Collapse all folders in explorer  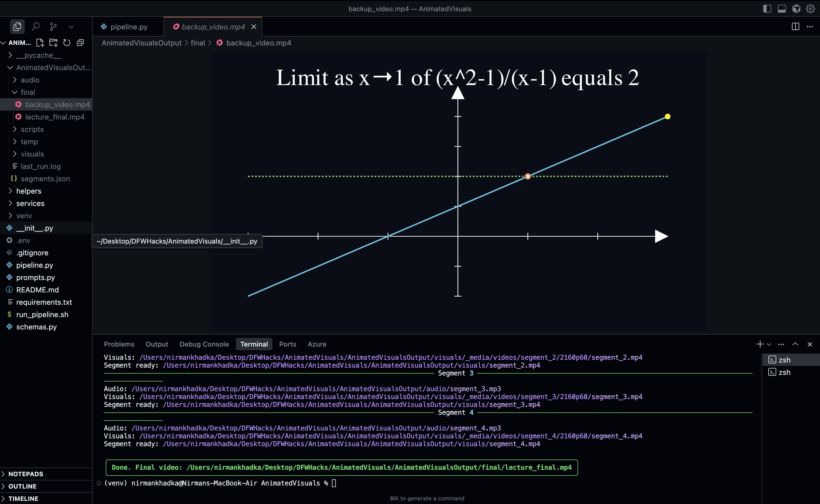tap(80, 43)
